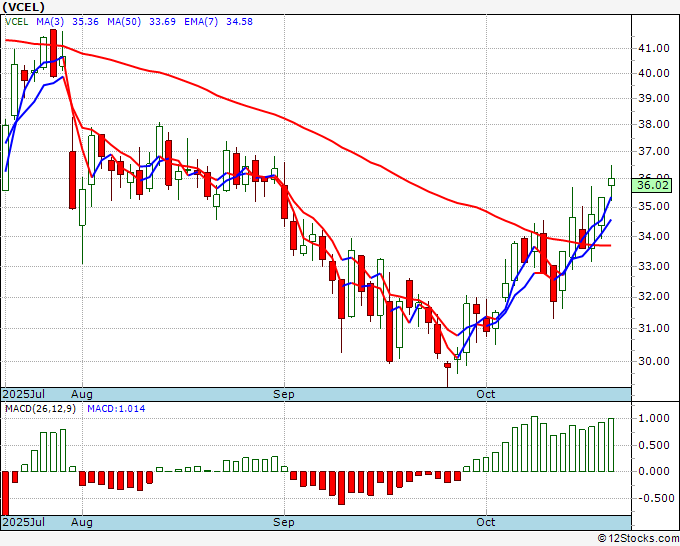The width and height of the screenshot is (680, 546).
Task: Click 2025Jul on MACD date axis
Action: tap(24, 522)
